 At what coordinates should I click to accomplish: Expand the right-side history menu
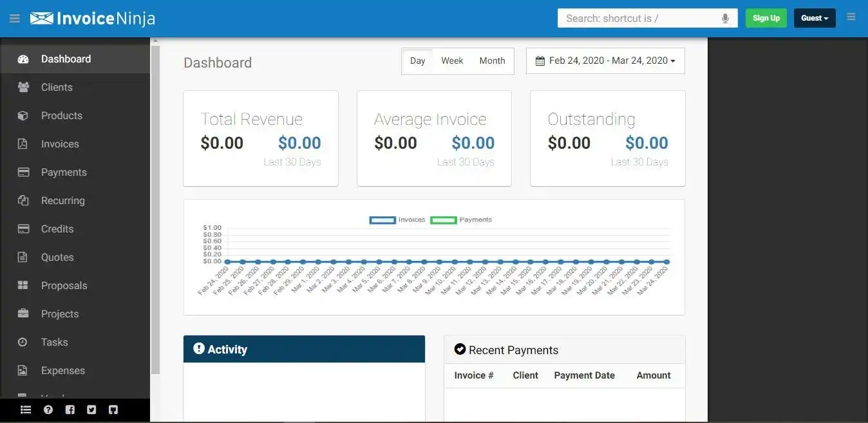tap(851, 17)
